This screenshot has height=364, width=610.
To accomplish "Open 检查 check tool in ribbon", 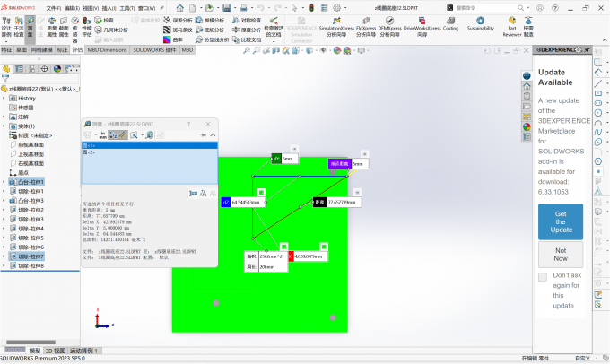I will coord(104,21).
